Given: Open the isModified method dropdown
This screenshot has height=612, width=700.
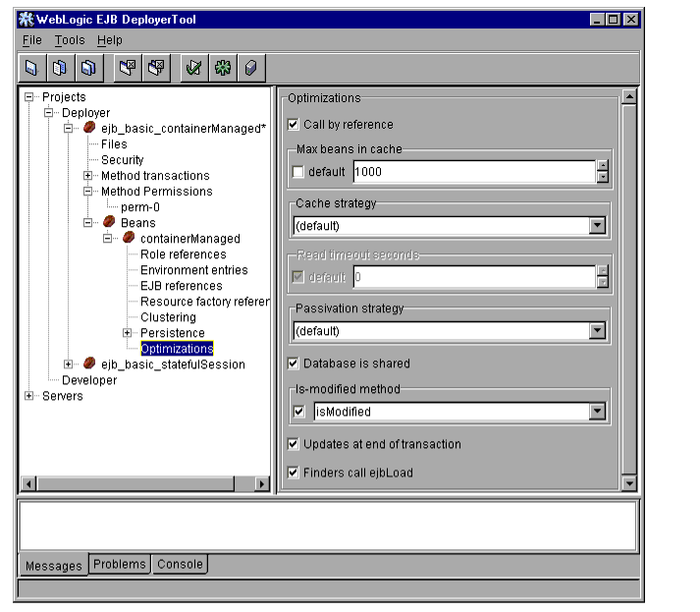Looking at the screenshot, I should [x=597, y=412].
